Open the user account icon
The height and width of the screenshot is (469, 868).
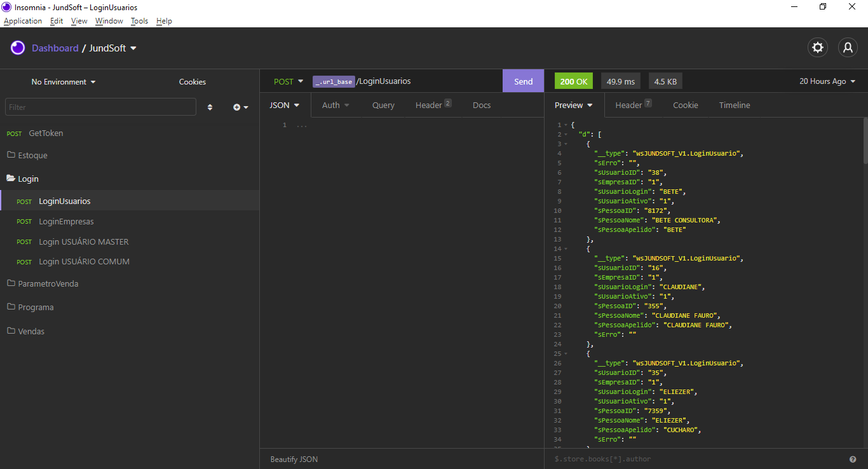click(x=848, y=48)
